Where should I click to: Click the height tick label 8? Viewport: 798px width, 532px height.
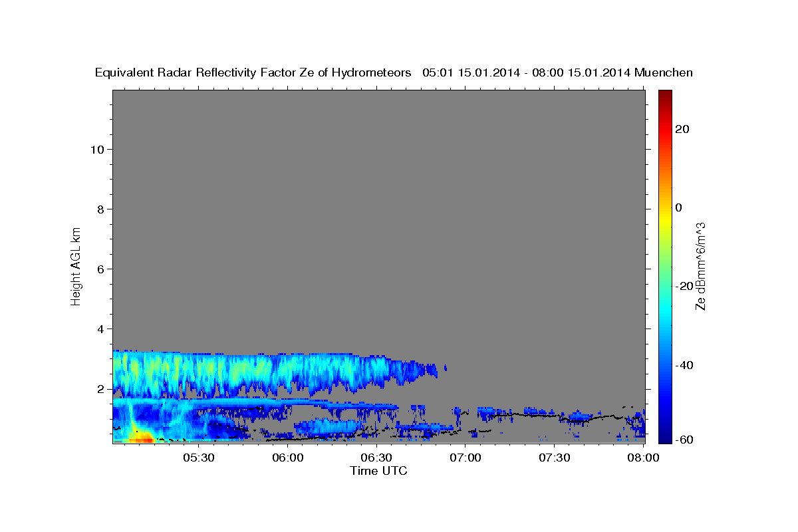tap(101, 209)
